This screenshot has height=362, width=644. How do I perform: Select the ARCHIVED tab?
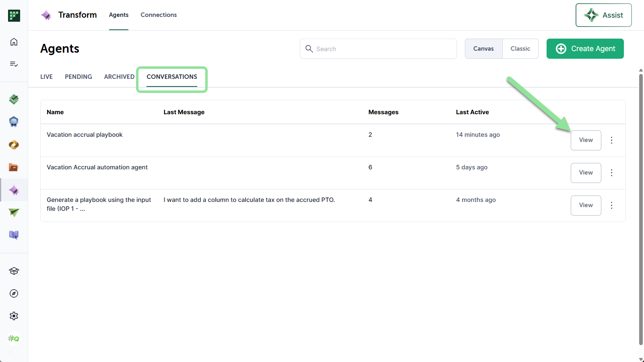119,77
